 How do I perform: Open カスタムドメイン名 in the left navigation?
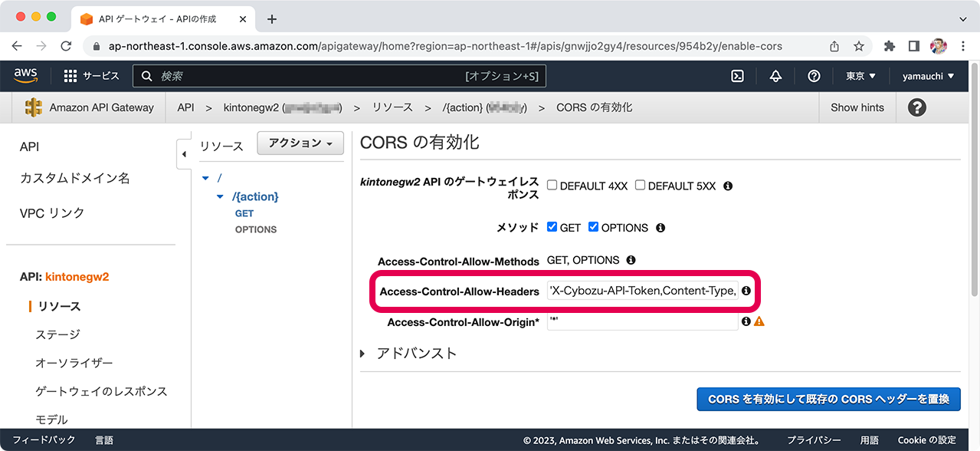(x=75, y=178)
